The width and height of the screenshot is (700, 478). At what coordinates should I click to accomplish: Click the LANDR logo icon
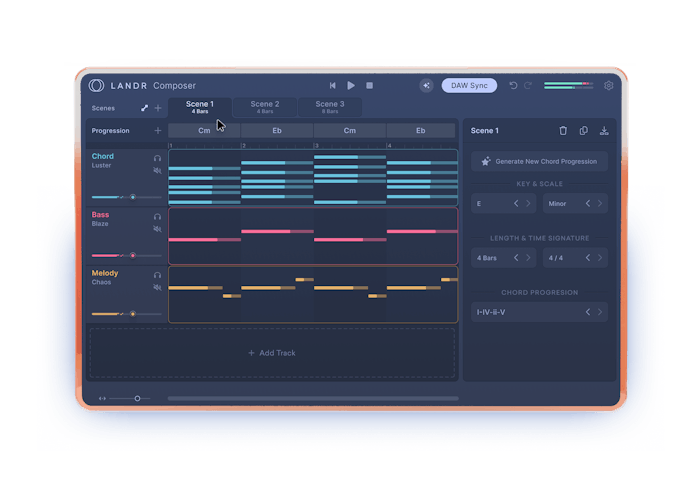click(96, 85)
